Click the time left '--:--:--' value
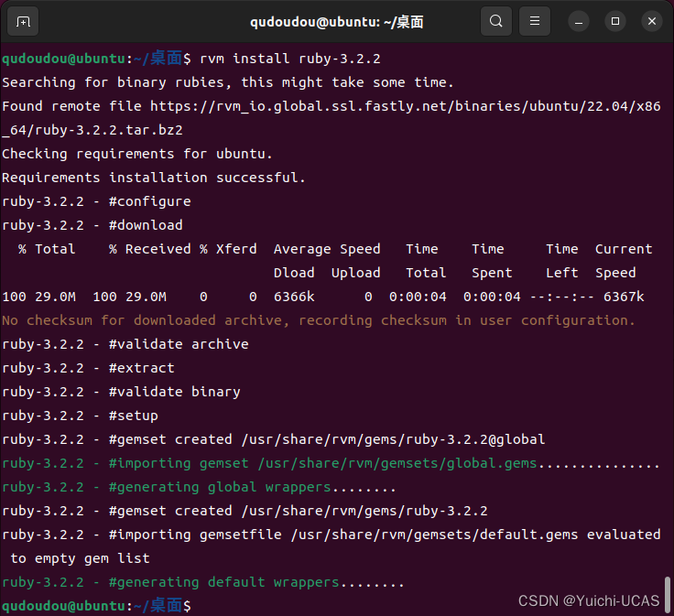 (x=562, y=297)
